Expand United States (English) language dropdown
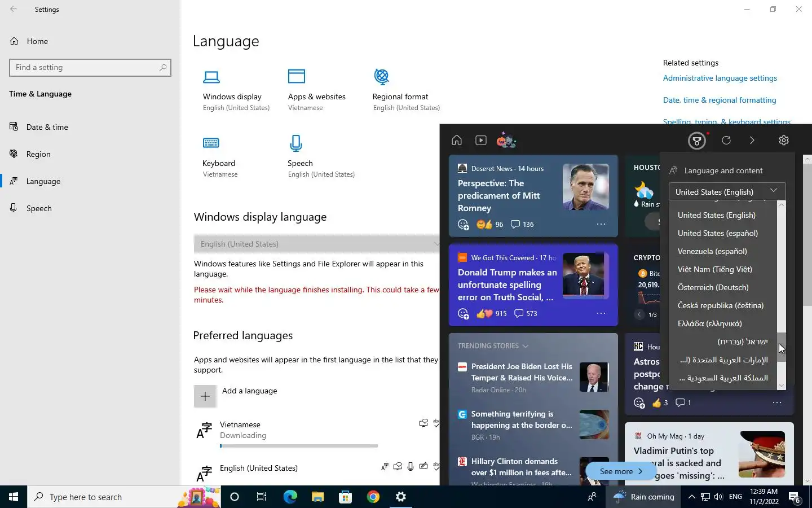Viewport: 812px width, 508px height. (x=727, y=191)
